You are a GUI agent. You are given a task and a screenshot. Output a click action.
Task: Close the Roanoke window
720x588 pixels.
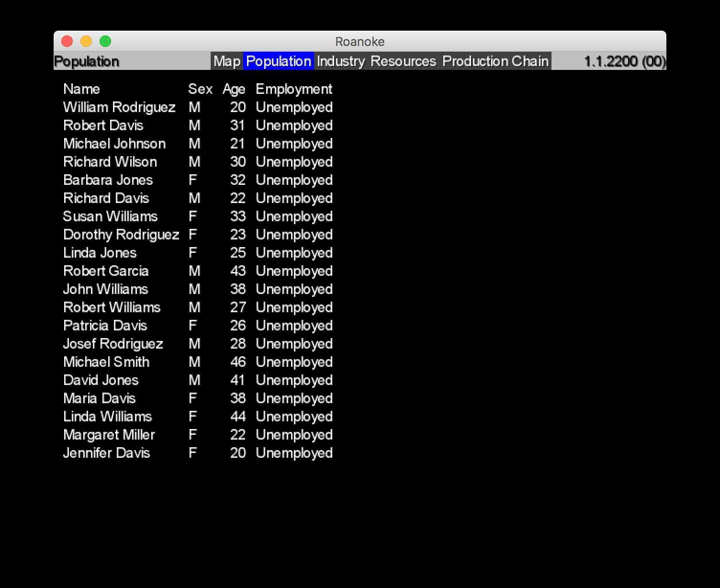(x=67, y=41)
